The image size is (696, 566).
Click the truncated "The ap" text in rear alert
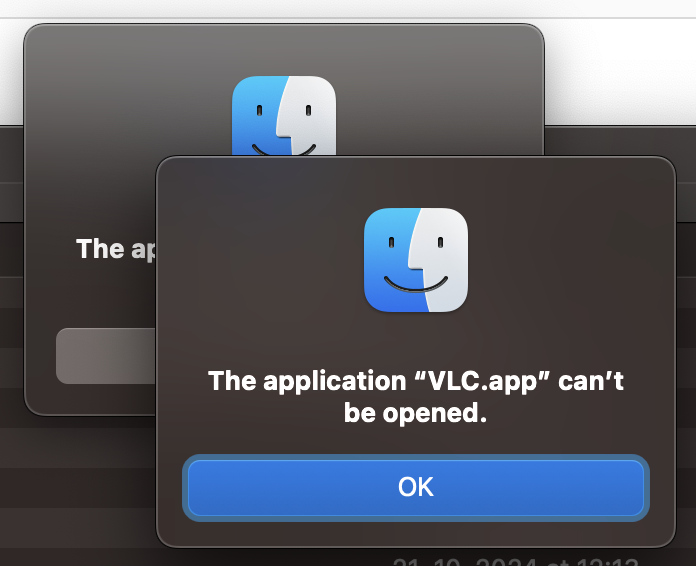pyautogui.click(x=116, y=249)
